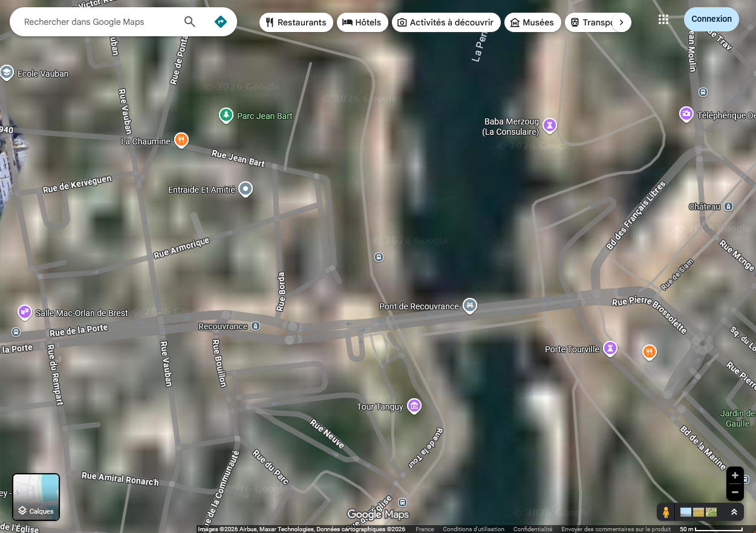The image size is (756, 533).
Task: Zoom in with the plus button
Action: [x=735, y=475]
